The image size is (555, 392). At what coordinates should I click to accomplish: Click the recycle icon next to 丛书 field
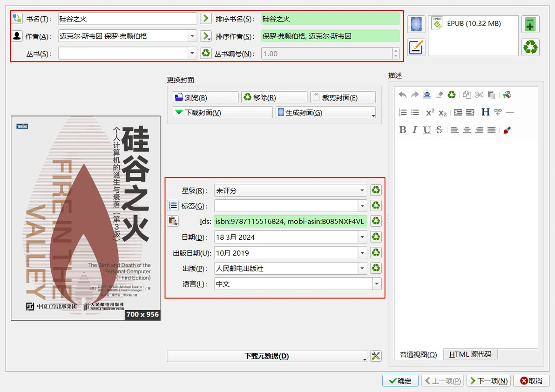point(206,54)
